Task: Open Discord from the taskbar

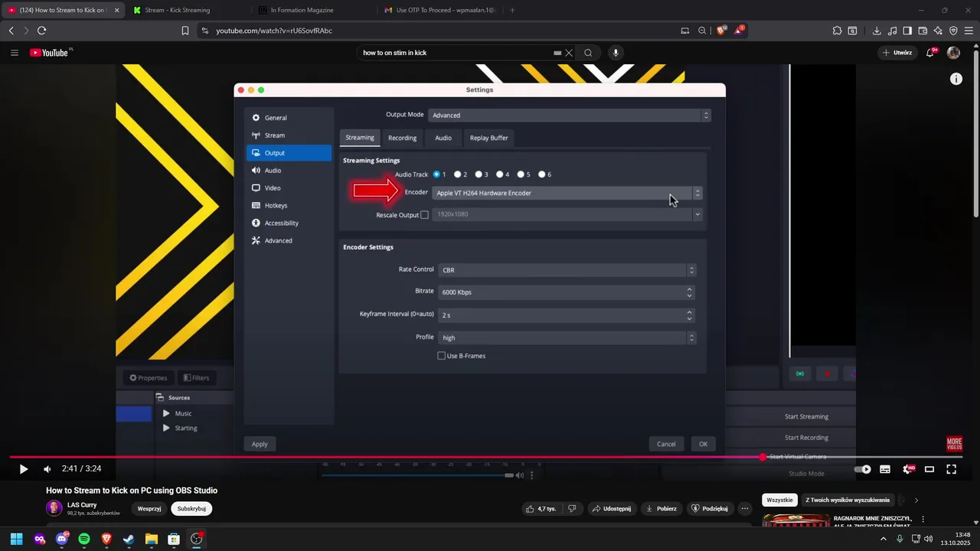Action: click(x=62, y=539)
